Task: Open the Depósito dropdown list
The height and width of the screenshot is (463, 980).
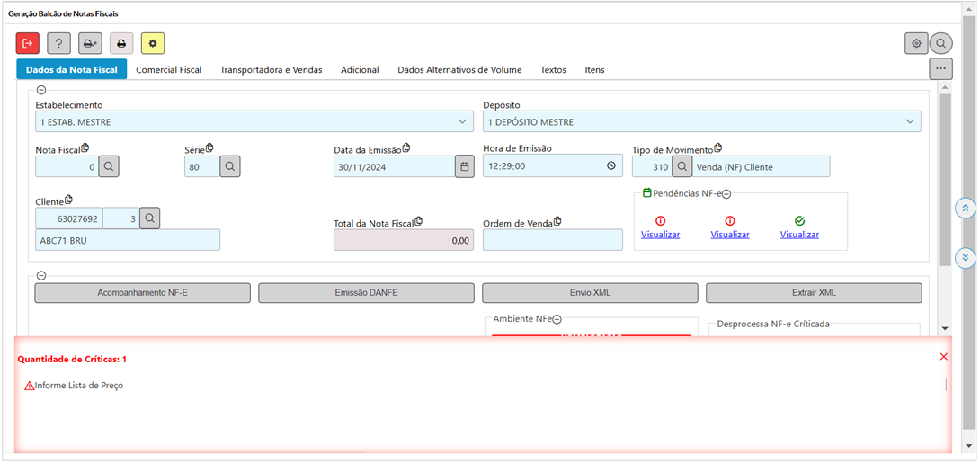Action: click(x=910, y=121)
